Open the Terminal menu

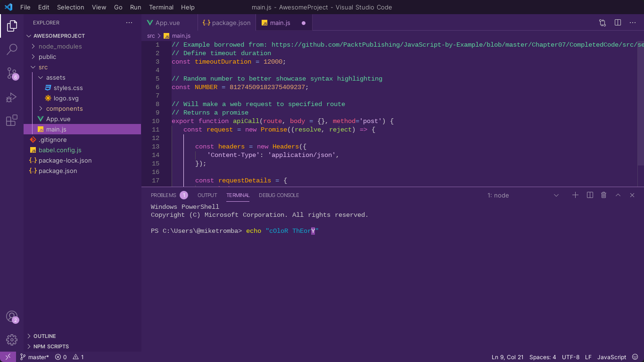[x=162, y=7]
